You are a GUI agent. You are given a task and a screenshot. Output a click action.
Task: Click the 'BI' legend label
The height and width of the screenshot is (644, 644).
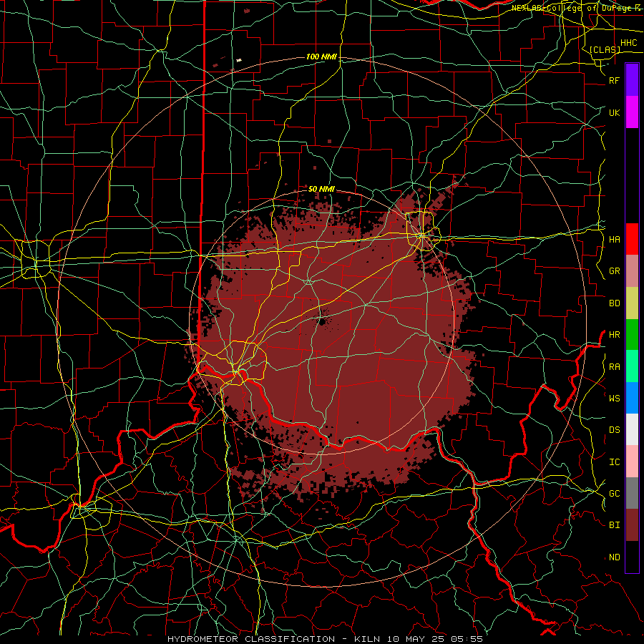tap(615, 525)
